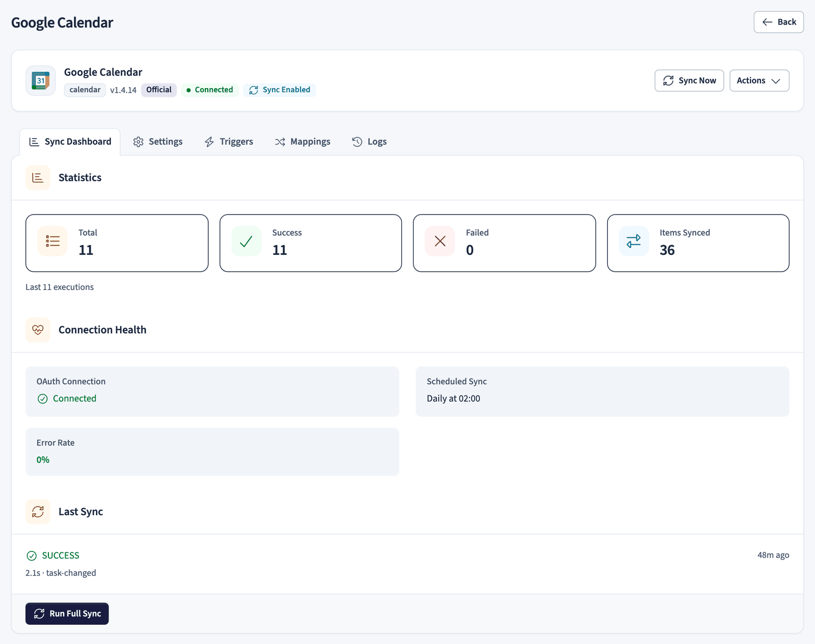The image size is (815, 644).
Task: Click the Connected status badge in header
Action: tap(210, 90)
